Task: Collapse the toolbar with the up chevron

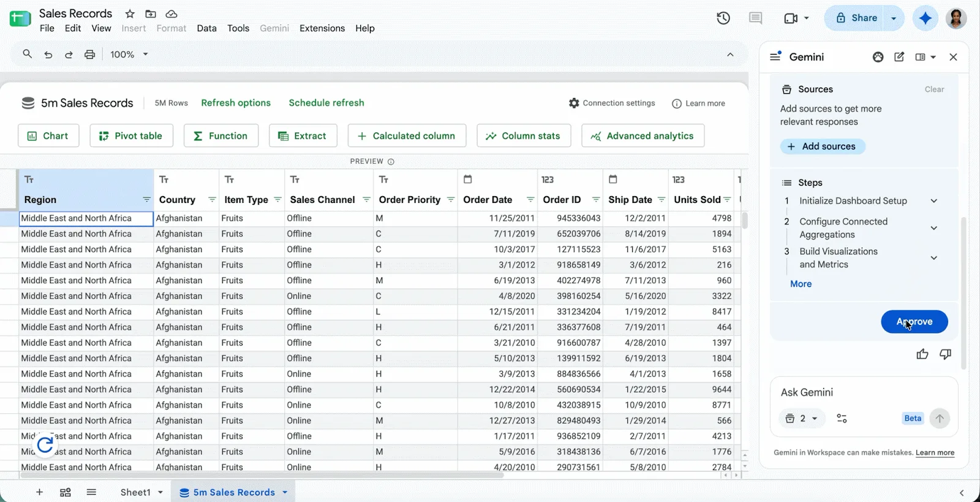Action: pos(730,55)
